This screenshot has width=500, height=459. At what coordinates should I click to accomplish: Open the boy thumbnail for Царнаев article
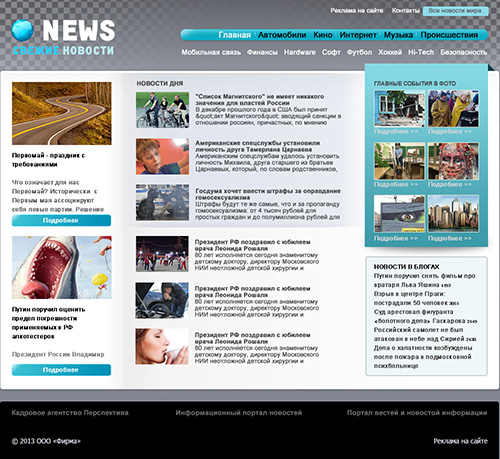coord(162,156)
